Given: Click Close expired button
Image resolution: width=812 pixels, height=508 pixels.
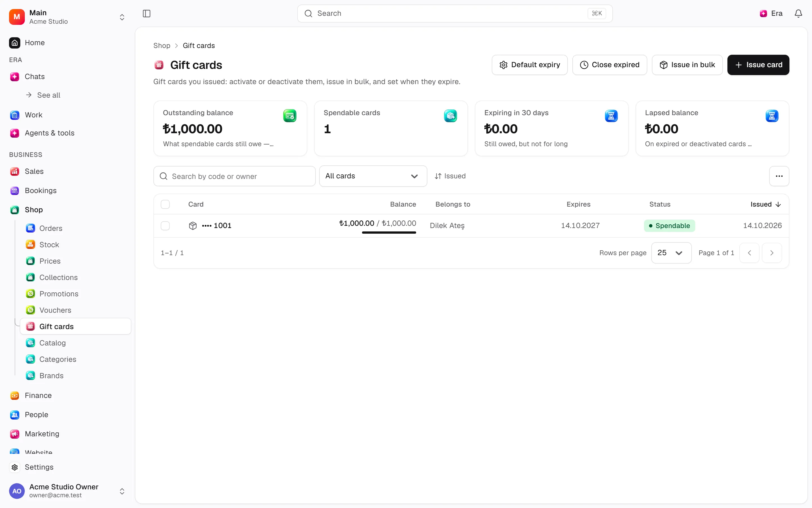Looking at the screenshot, I should click(x=610, y=65).
